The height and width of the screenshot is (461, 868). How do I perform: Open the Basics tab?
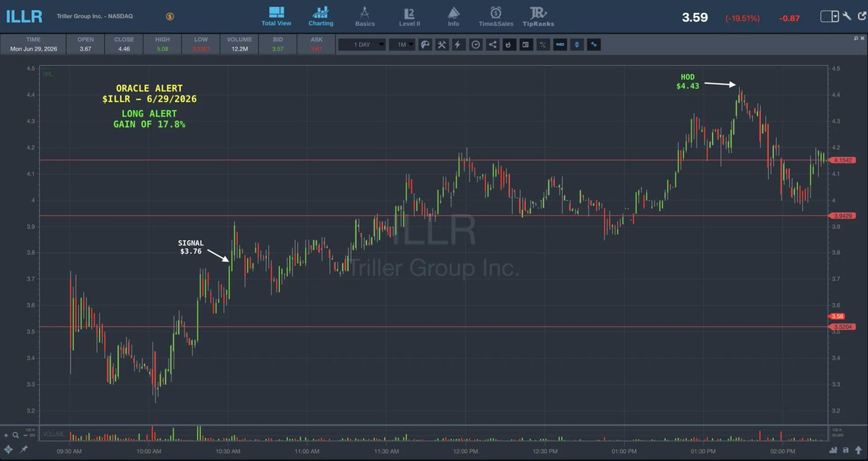365,16
